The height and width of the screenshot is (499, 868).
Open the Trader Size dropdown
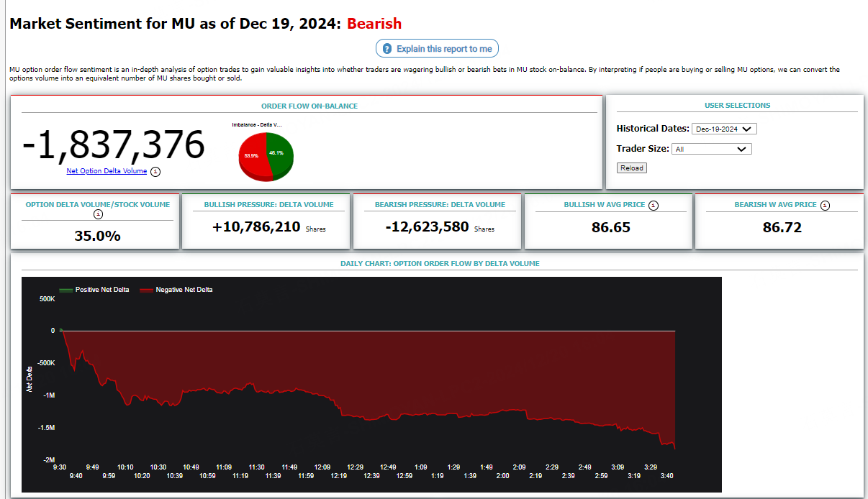(712, 150)
